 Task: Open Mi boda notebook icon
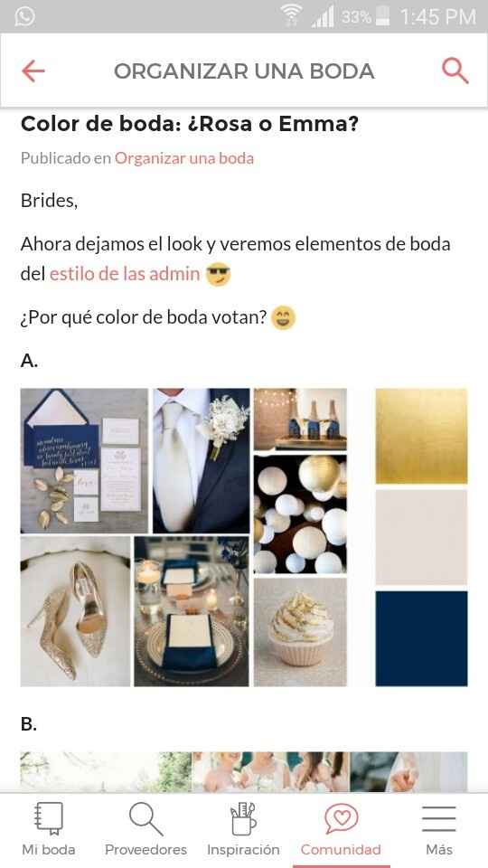tap(49, 819)
